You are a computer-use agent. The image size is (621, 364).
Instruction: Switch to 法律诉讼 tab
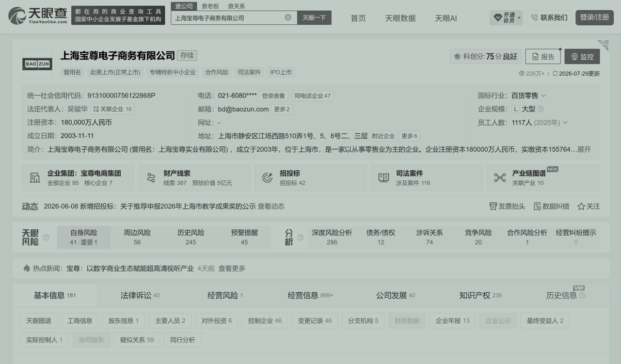(140, 295)
